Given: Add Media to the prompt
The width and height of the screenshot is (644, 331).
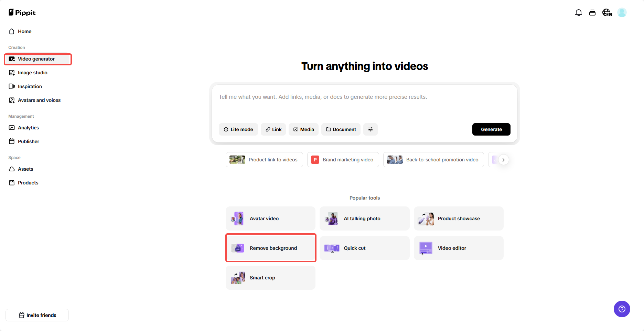Looking at the screenshot, I should (304, 129).
